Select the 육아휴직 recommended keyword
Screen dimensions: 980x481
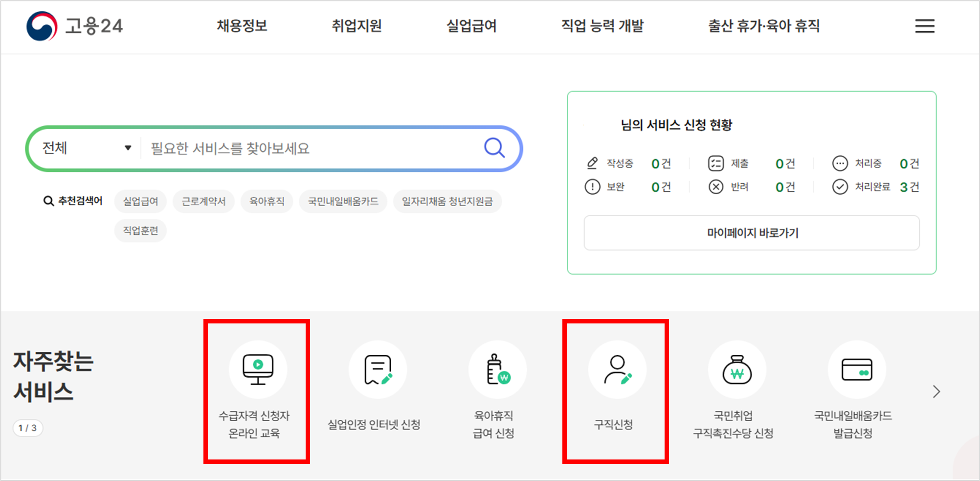[267, 201]
